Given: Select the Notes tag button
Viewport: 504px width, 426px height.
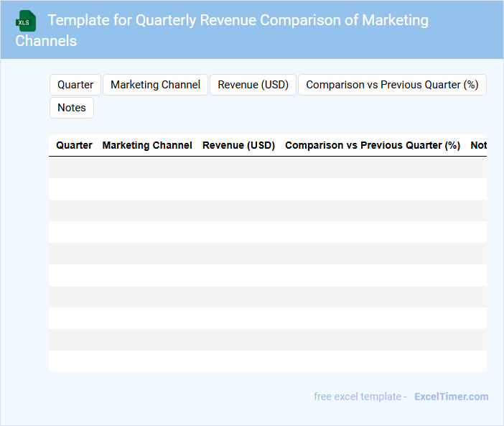Looking at the screenshot, I should click(x=72, y=108).
